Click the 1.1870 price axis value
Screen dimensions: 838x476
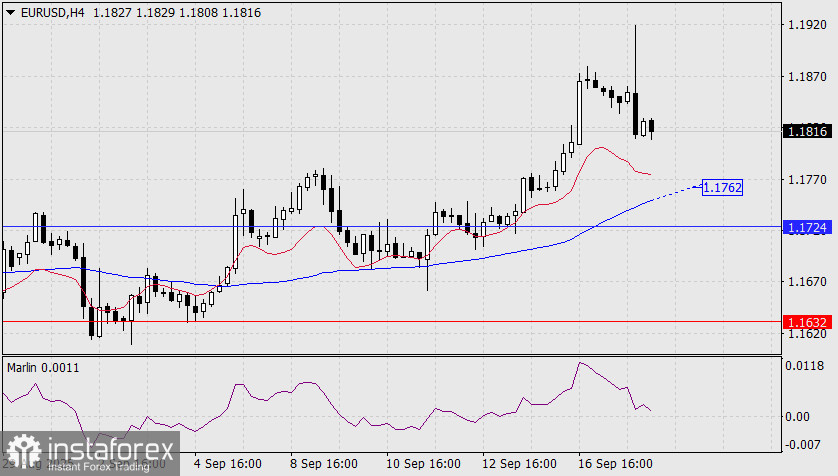point(807,76)
